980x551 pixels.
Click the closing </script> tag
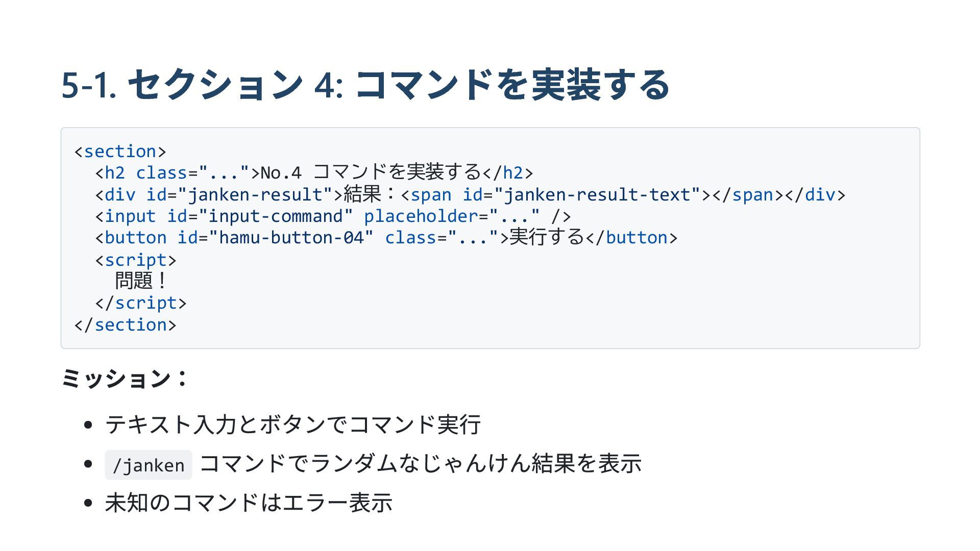click(x=140, y=303)
